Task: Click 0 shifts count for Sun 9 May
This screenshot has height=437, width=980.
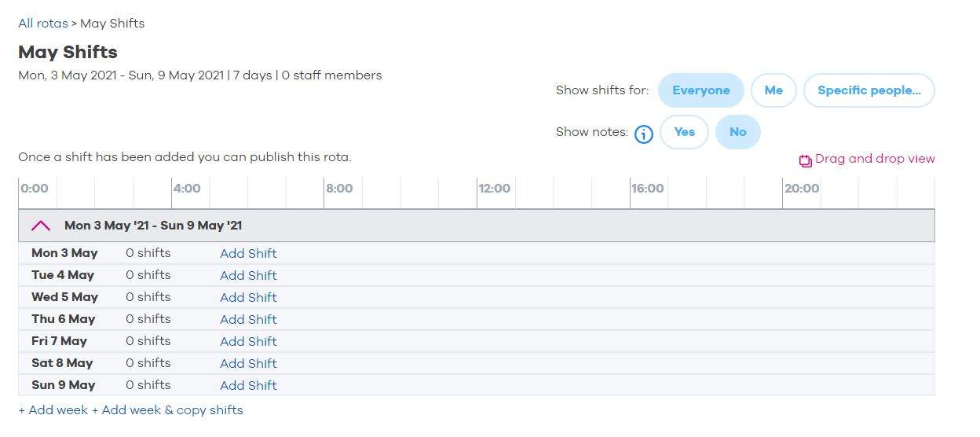Action: point(148,385)
